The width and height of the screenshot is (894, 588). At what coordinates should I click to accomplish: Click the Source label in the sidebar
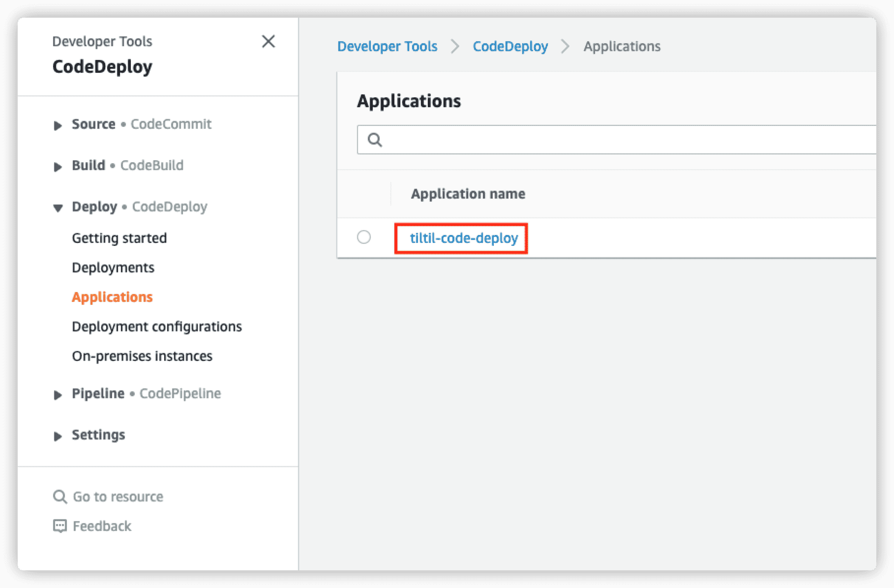(93, 124)
